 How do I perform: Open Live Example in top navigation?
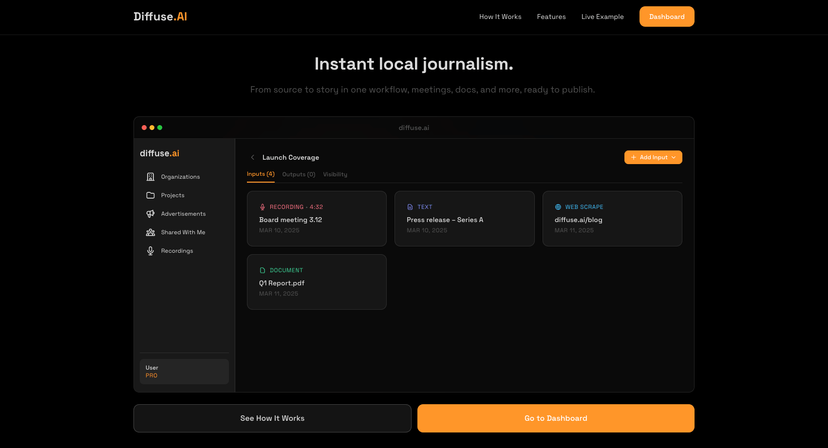pyautogui.click(x=602, y=17)
